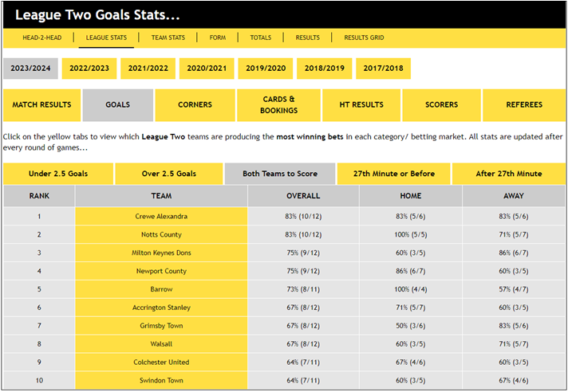This screenshot has height=392, width=568.
Task: Click Colchester United's home 67% (4/6) cell
Action: click(410, 362)
